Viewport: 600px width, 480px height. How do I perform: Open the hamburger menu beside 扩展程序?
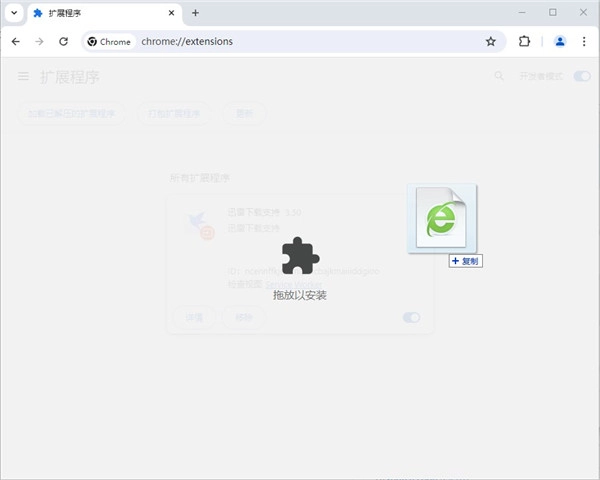pyautogui.click(x=23, y=77)
